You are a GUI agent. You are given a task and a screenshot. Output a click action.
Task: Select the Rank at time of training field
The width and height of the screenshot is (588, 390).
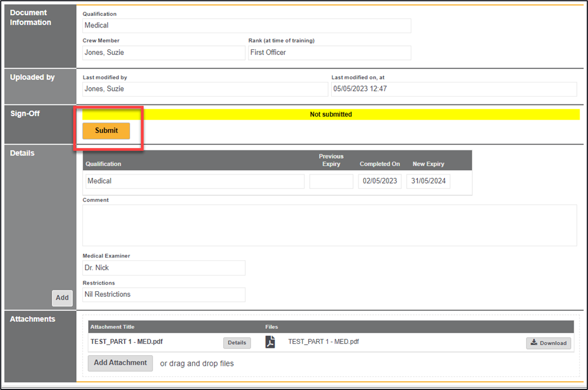(x=329, y=53)
